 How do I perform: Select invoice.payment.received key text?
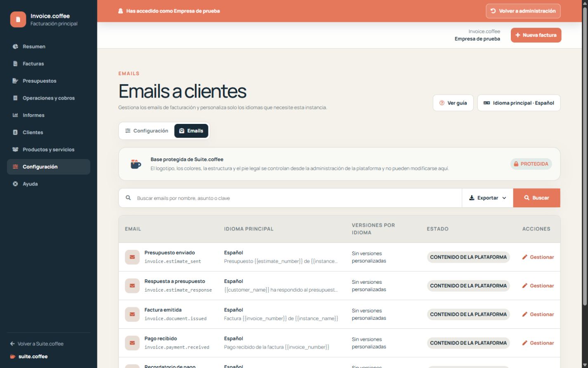click(x=177, y=347)
